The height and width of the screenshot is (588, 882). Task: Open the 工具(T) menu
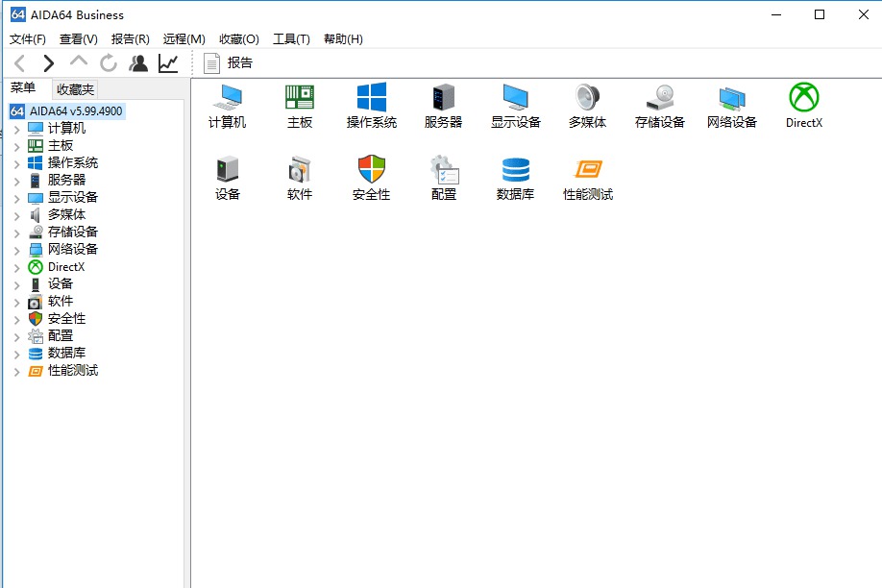click(291, 38)
